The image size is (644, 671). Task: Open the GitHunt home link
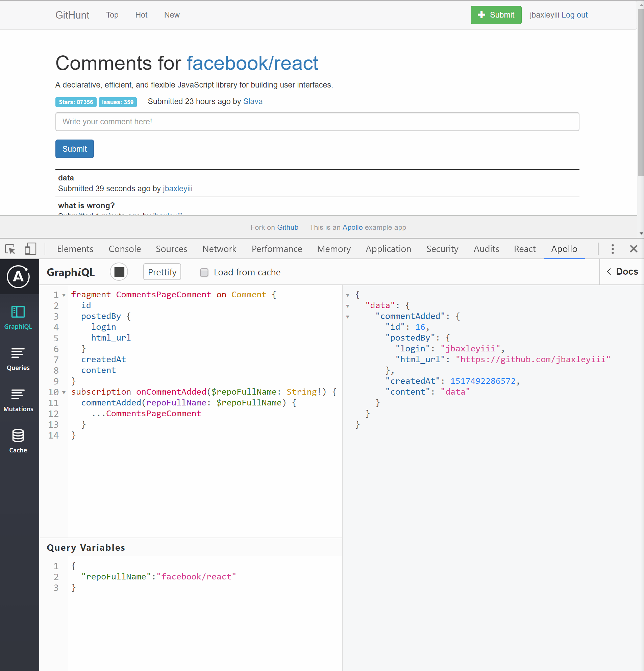coord(72,15)
